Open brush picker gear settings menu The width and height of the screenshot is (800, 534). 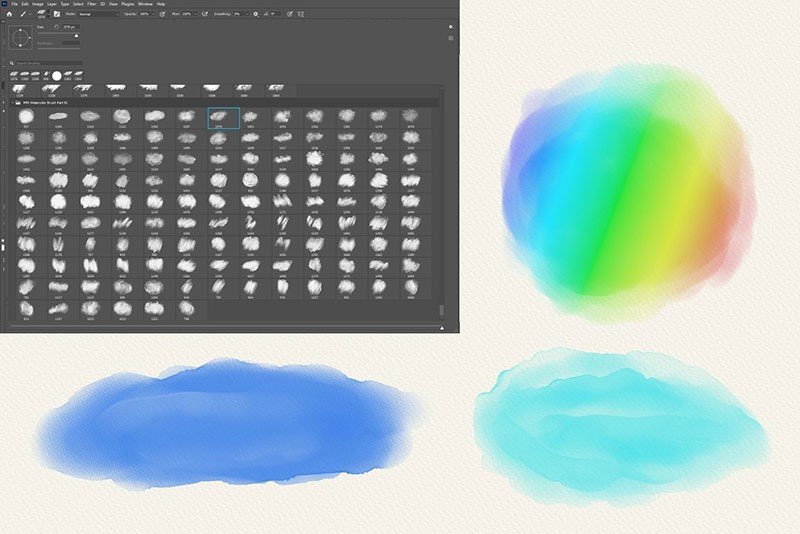[451, 27]
